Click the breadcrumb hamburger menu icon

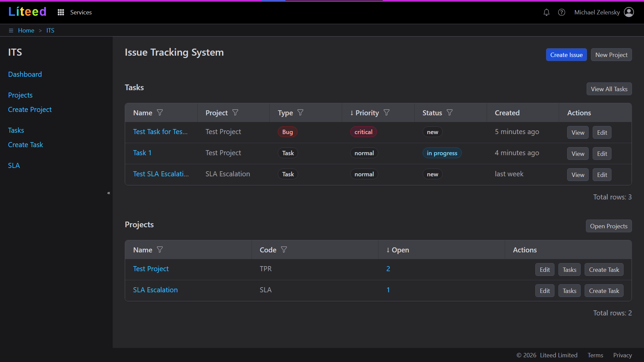point(11,31)
